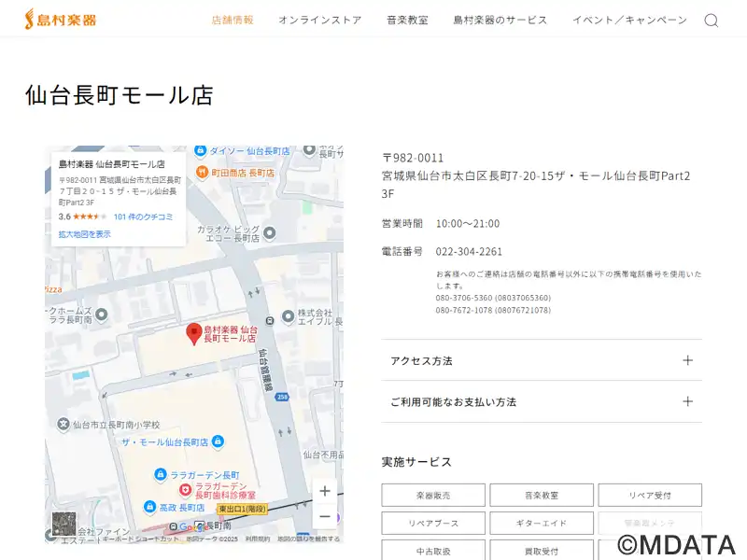Click the リペア受付 service button
Image resolution: width=747 pixels, height=560 pixels.
[650, 496]
